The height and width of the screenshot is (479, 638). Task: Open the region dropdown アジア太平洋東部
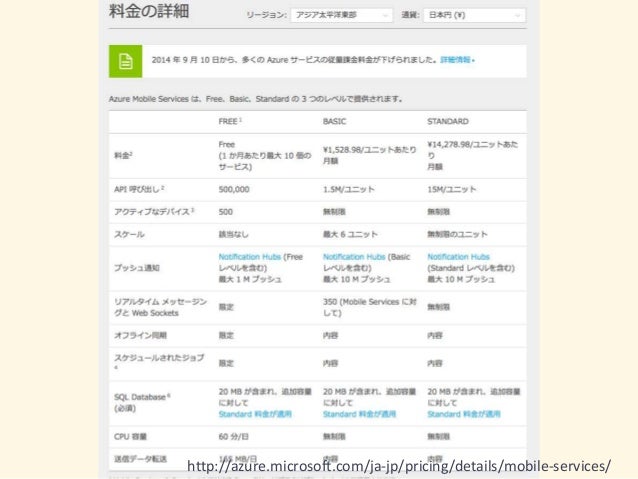[x=341, y=15]
